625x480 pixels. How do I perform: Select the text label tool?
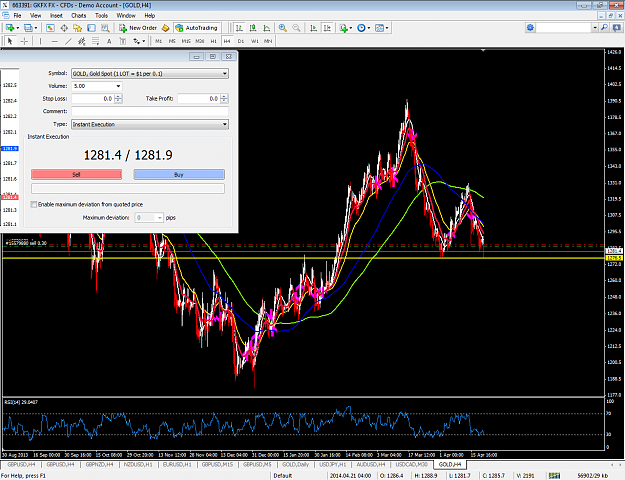click(123, 41)
